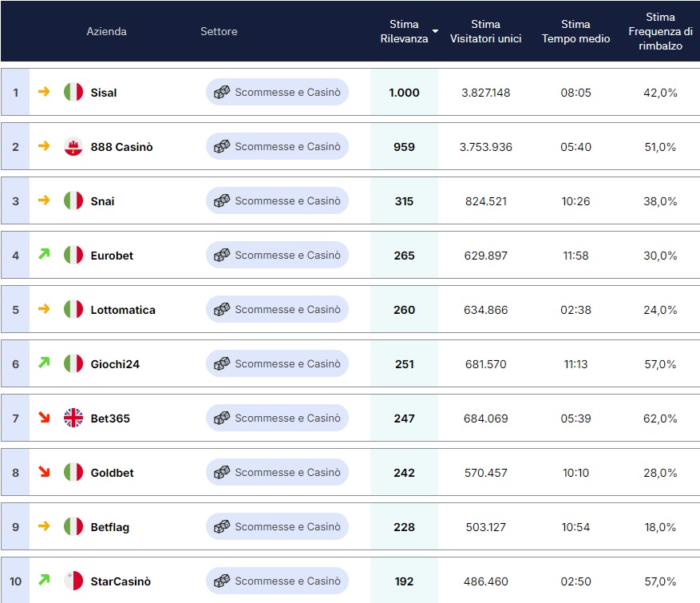
Task: Open the Lottomatica company name
Action: point(123,310)
